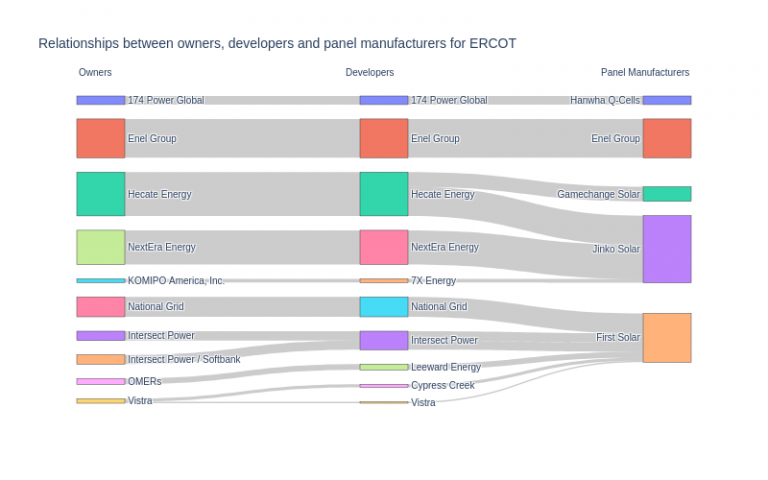Click the 'Cypress Creek' text label
Image resolution: width=768 pixels, height=480 pixels.
pos(443,385)
